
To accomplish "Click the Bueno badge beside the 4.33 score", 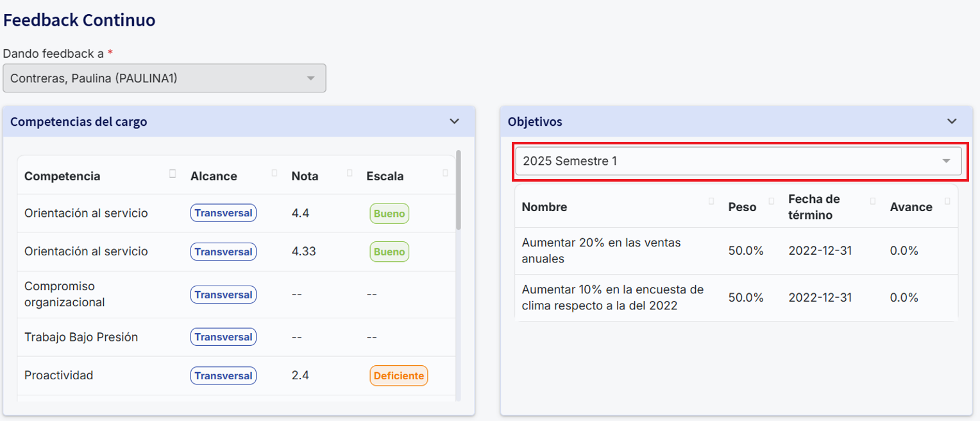I will coord(389,252).
